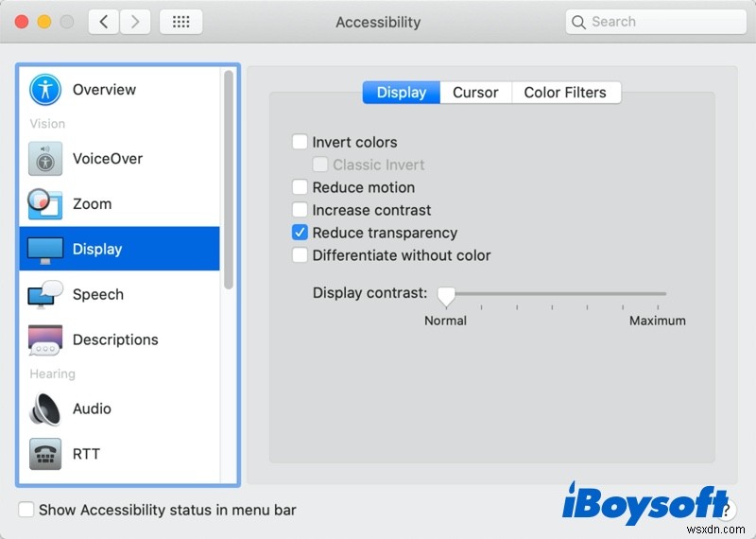Open the Speech bubble icon
The height and width of the screenshot is (539, 756).
coord(45,294)
